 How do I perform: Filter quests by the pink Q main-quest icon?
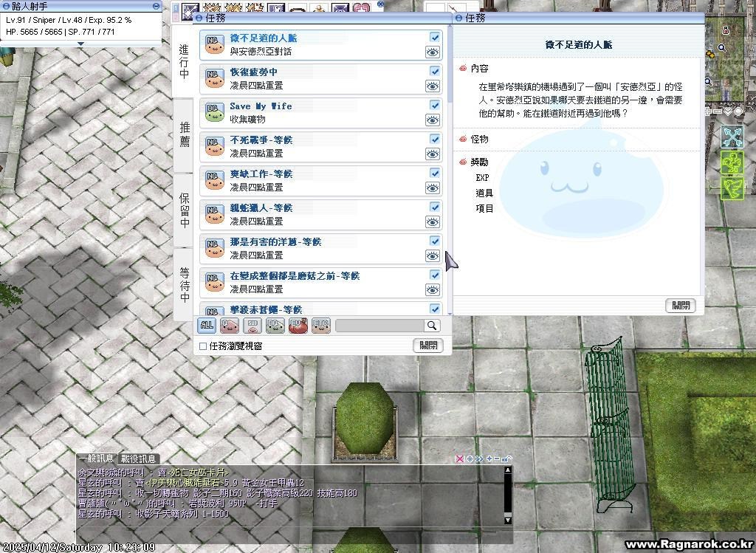pyautogui.click(x=230, y=326)
